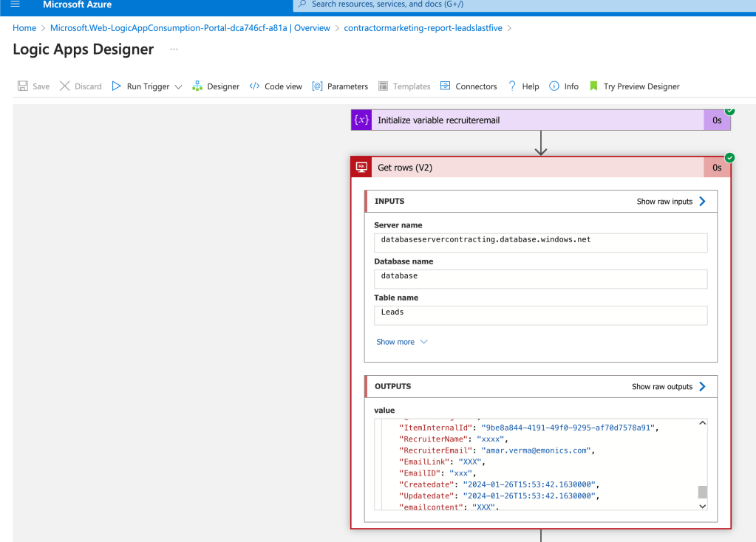This screenshot has height=542, width=756.
Task: Click the output box scrollbar thumb
Action: (703, 492)
